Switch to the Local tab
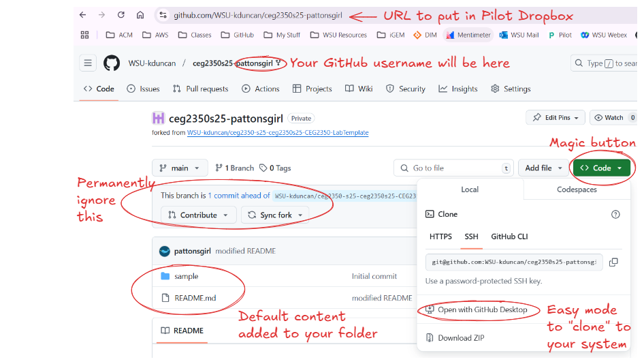This screenshot has height=364, width=644. click(470, 189)
